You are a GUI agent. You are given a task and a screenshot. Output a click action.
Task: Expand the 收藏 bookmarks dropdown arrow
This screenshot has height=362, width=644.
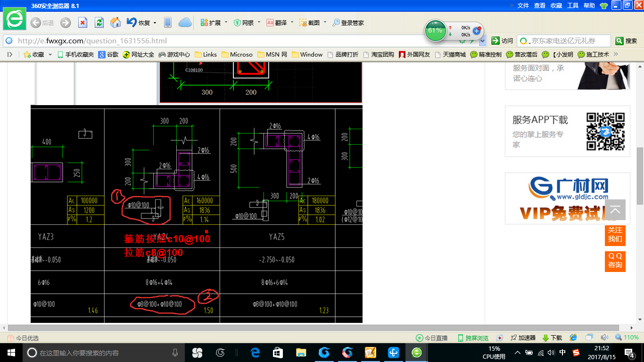50,55
